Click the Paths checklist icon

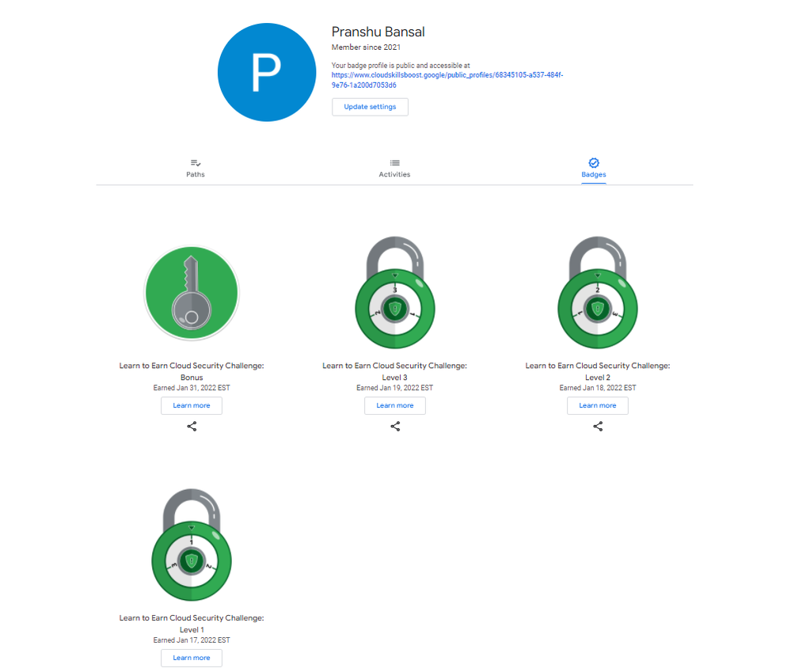[196, 163]
